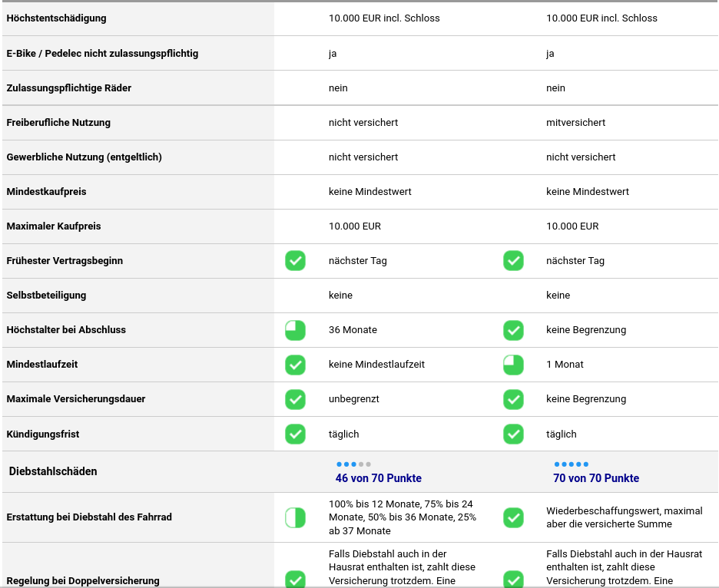Click the partially filled icon beside "1 Monat"
This screenshot has height=588, width=719.
(x=513, y=365)
